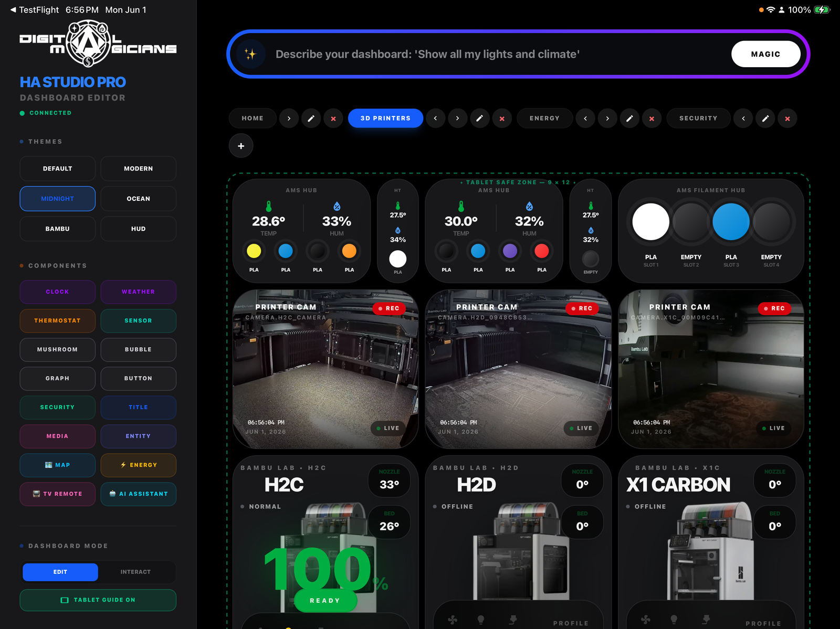
Task: Delete the ENERGY tab with red X
Action: click(x=652, y=119)
